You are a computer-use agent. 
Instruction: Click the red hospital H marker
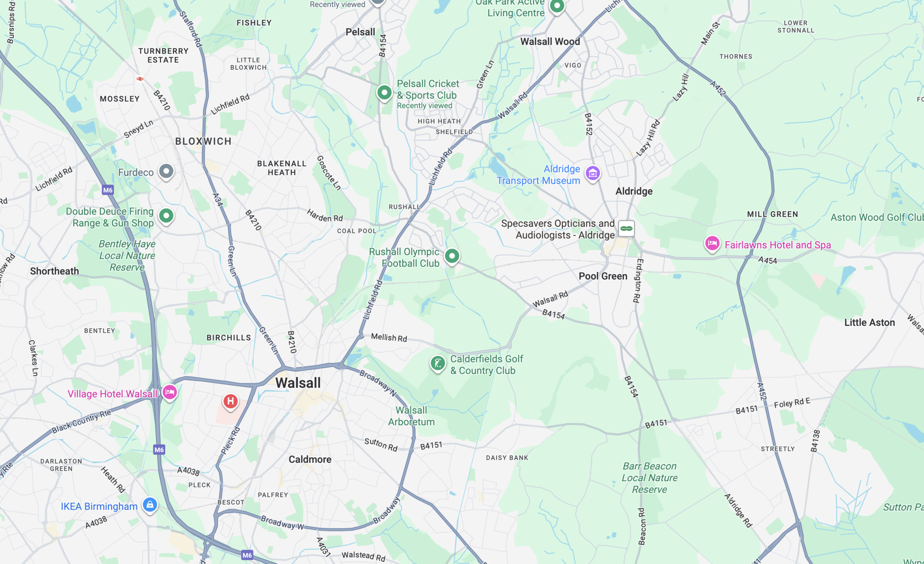click(x=231, y=401)
